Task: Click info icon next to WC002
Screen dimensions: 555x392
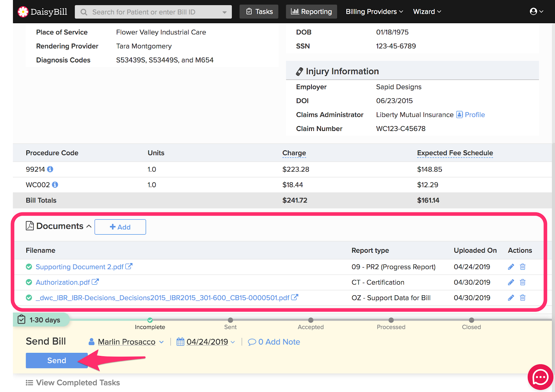Action: pos(55,185)
